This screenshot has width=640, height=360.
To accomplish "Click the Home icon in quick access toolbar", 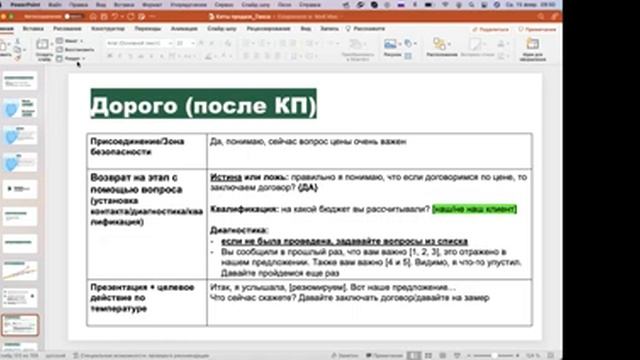I will click(93, 17).
